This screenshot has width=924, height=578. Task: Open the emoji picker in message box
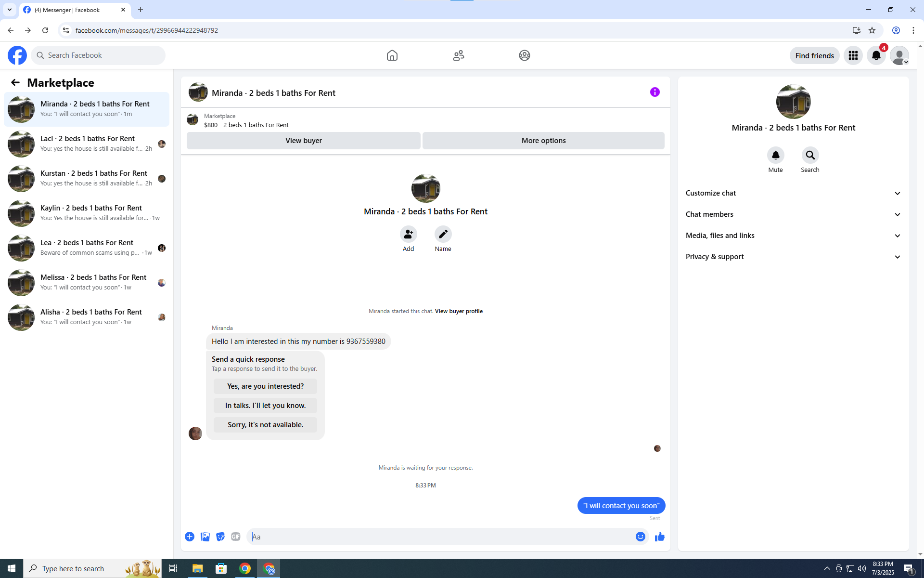640,537
